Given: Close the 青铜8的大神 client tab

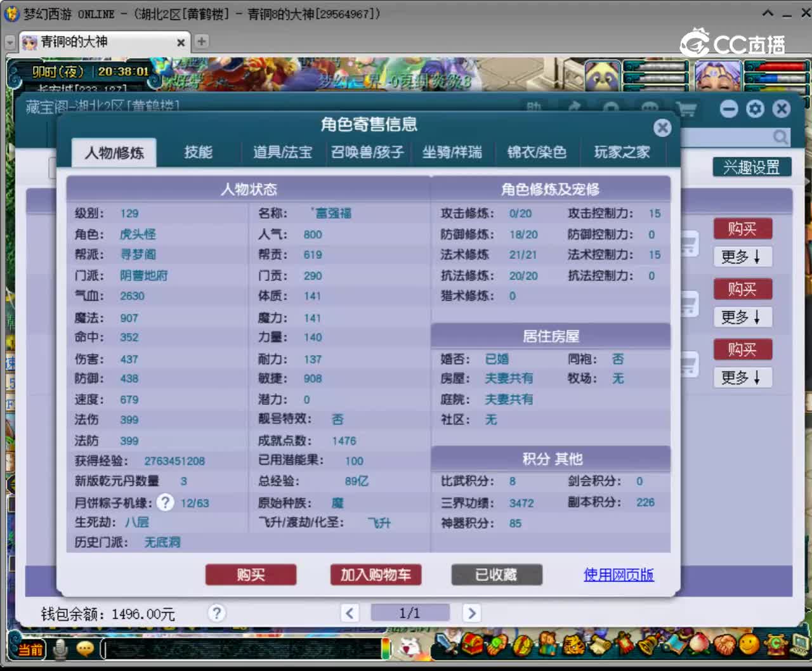Looking at the screenshot, I should pos(181,42).
